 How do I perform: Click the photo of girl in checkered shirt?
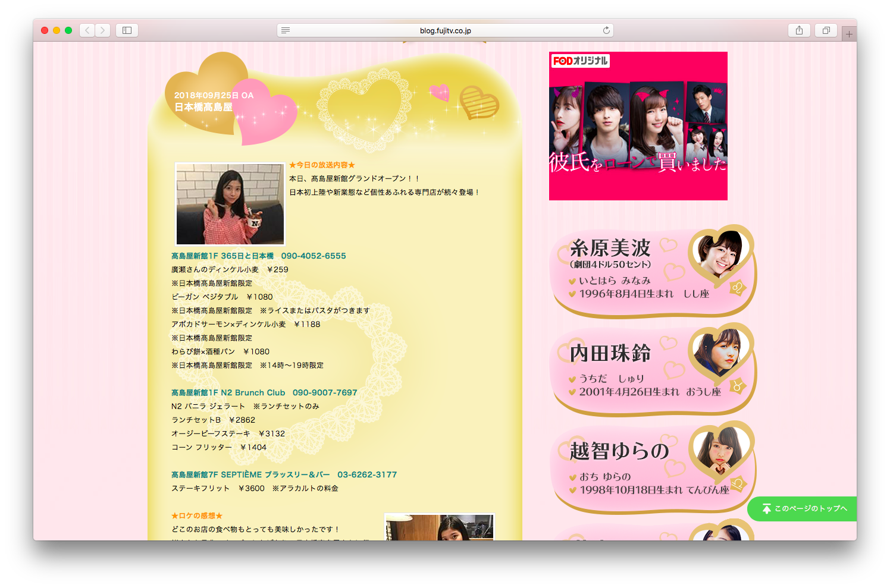230,204
